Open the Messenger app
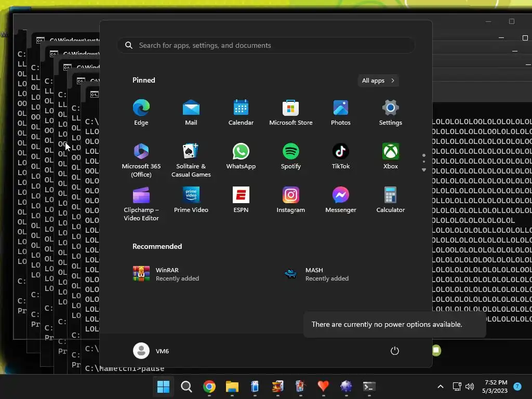This screenshot has width=532, height=399. pyautogui.click(x=341, y=200)
